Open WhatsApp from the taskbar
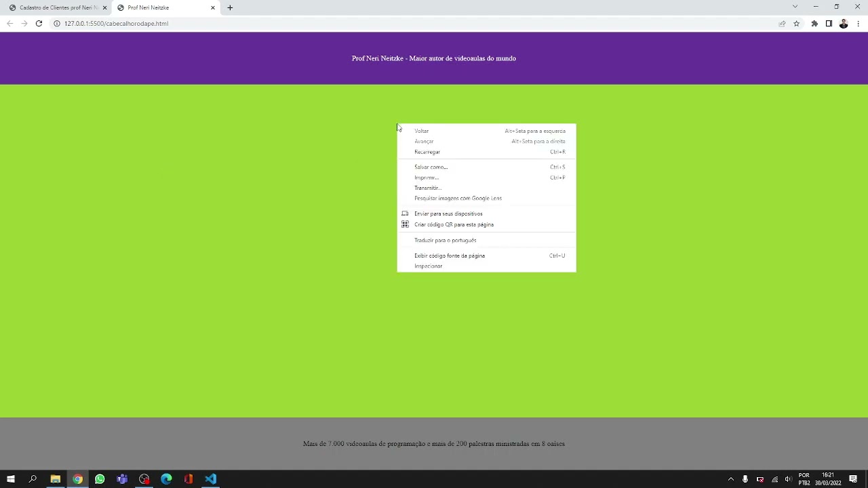Viewport: 868px width, 488px height. pyautogui.click(x=100, y=479)
